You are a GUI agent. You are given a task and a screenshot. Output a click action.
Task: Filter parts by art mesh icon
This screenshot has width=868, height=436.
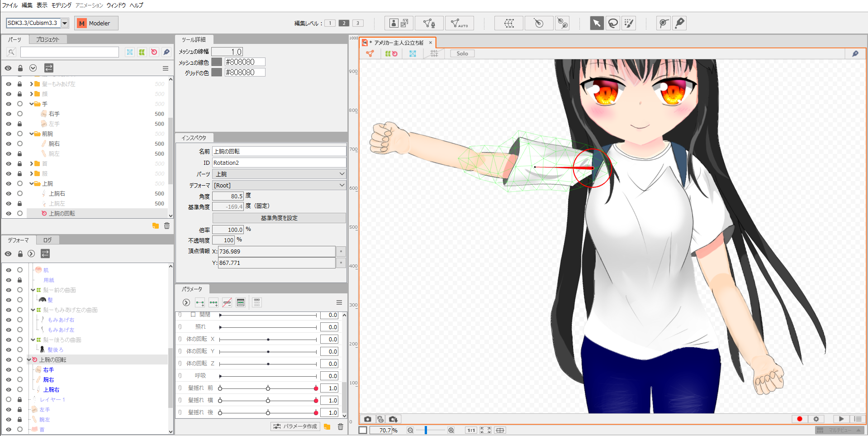pyautogui.click(x=130, y=52)
